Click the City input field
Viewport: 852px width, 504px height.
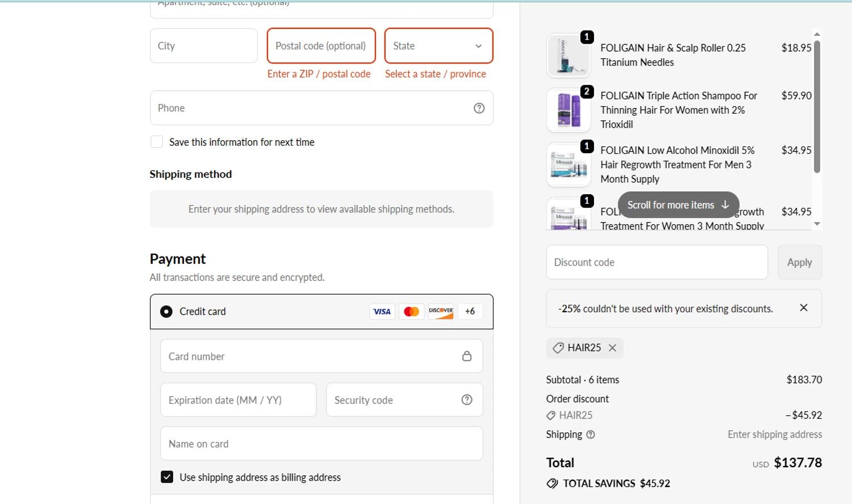click(x=204, y=46)
